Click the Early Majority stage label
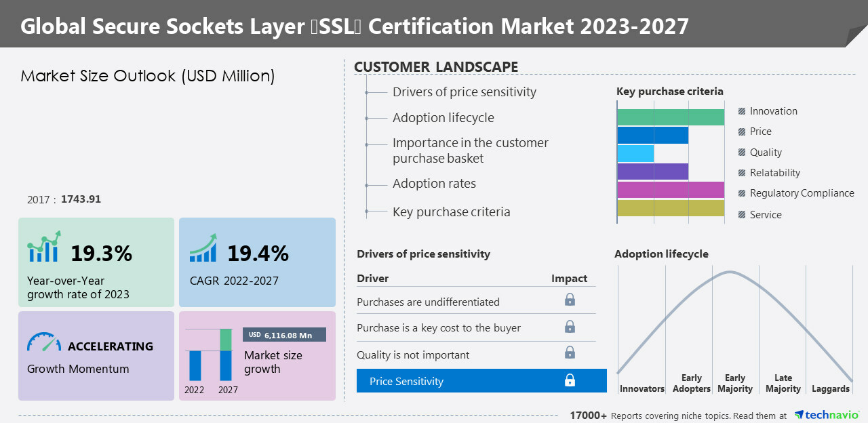 734,383
